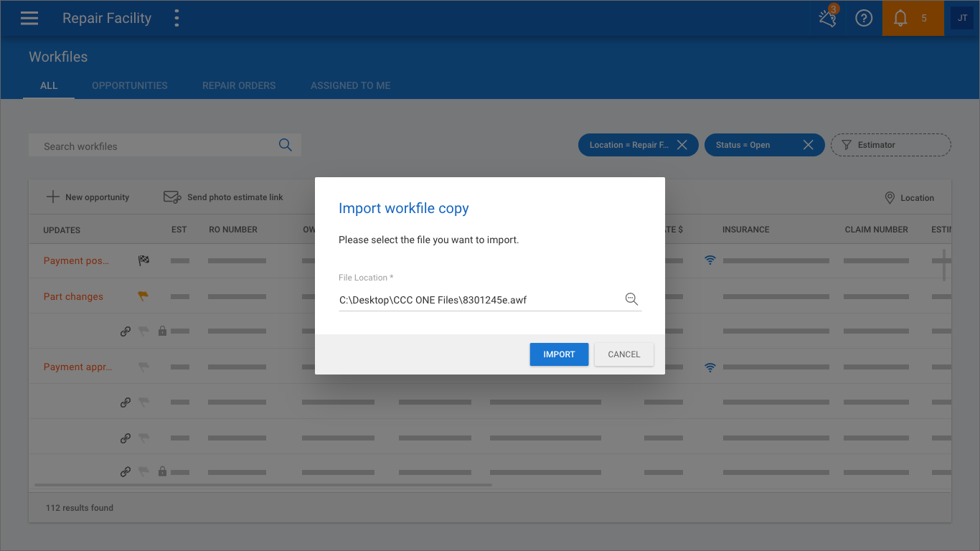Open the Payment appr... update link
This screenshot has width=980, height=551.
click(x=77, y=367)
